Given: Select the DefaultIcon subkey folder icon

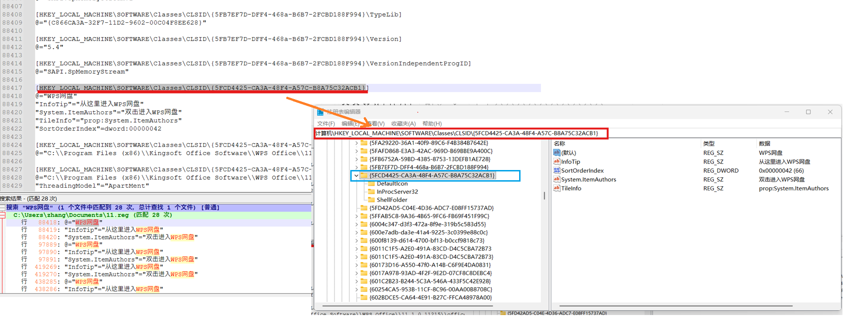Looking at the screenshot, I should pyautogui.click(x=371, y=184).
